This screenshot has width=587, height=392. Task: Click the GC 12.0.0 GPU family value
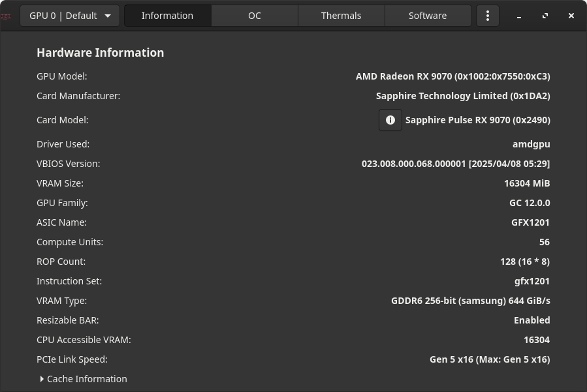click(x=530, y=203)
